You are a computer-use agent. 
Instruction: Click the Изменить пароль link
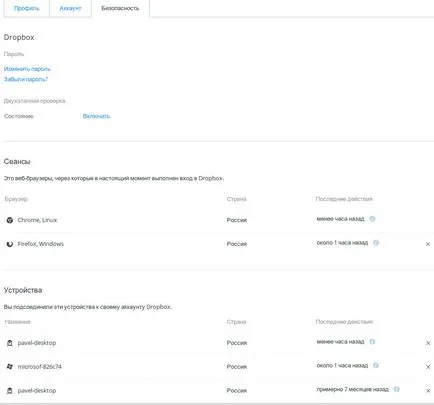coord(27,69)
